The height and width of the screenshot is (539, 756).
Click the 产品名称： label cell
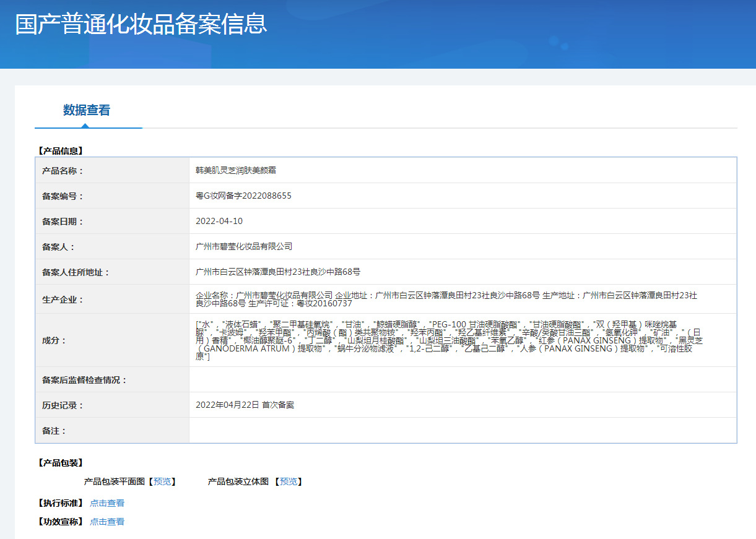(112, 171)
